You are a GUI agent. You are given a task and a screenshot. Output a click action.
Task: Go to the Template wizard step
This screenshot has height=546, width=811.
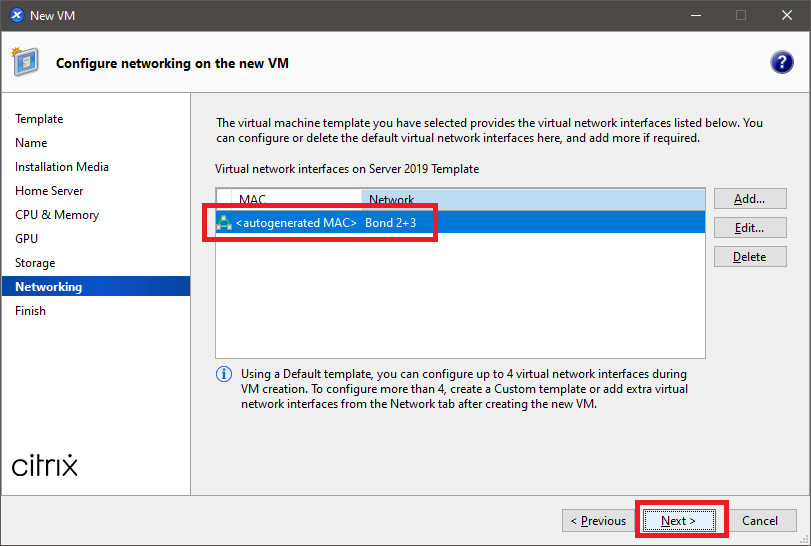(x=39, y=119)
